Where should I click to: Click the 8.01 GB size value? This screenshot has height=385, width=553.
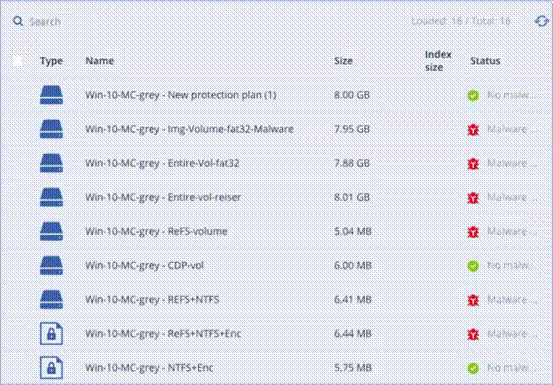tap(352, 197)
